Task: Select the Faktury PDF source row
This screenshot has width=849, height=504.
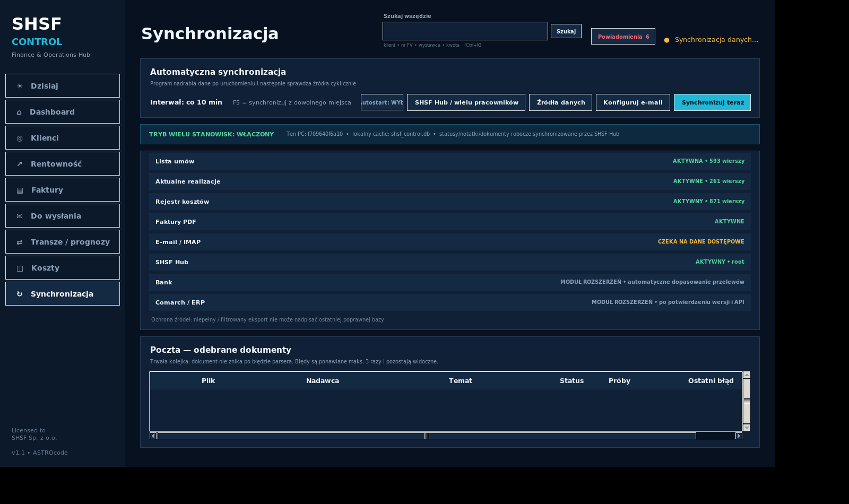Action: point(450,222)
